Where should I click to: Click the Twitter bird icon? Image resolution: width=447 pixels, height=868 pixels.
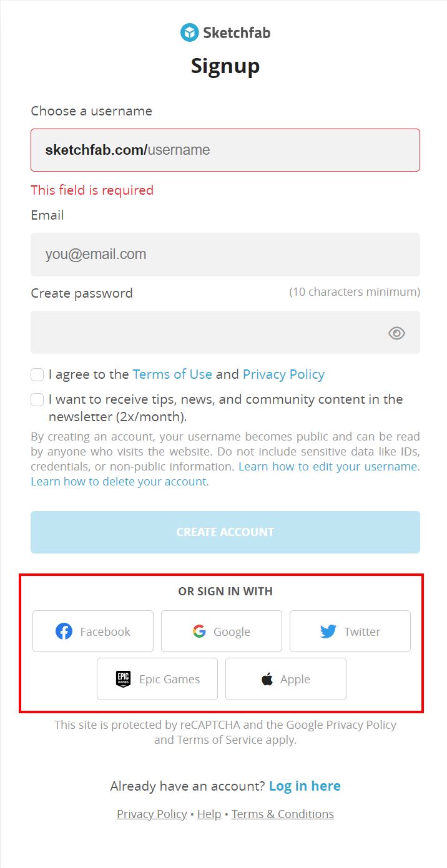click(328, 631)
